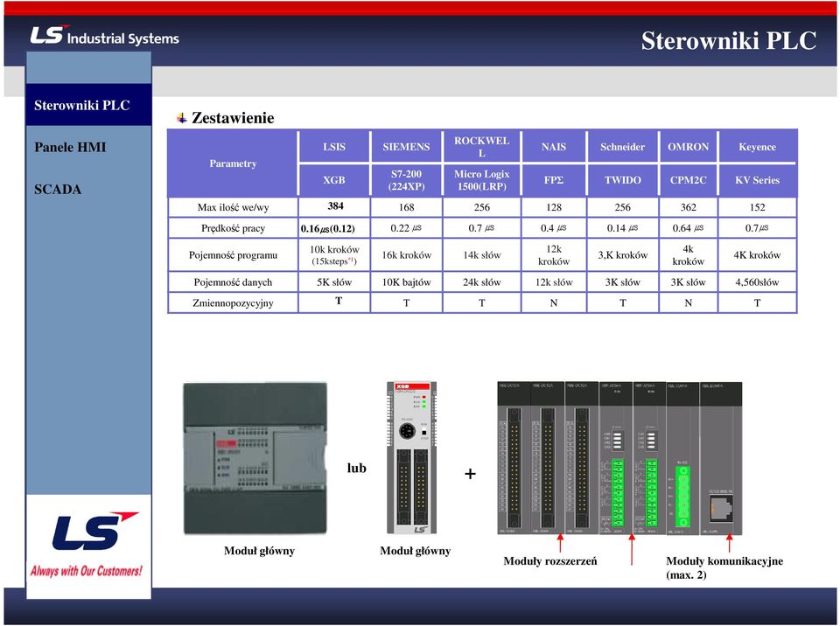This screenshot has width=840, height=626.
Task: Click the 'Sterowniki PLC' slide title in header
Action: point(729,41)
